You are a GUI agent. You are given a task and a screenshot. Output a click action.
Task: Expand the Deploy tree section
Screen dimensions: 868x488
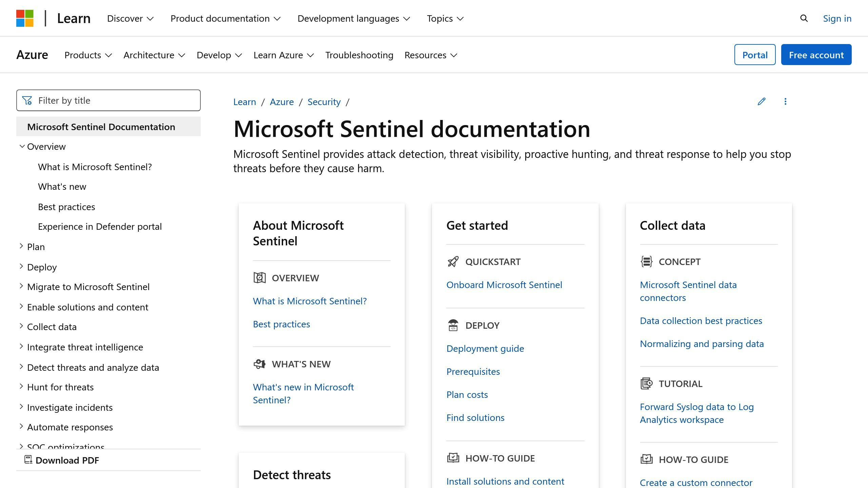click(x=21, y=266)
